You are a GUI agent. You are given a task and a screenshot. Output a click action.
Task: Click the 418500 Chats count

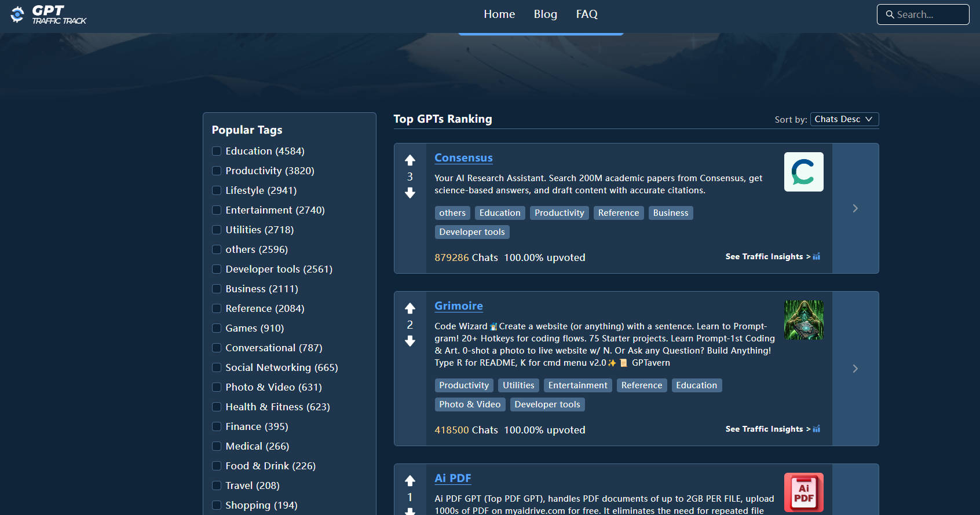pos(466,430)
